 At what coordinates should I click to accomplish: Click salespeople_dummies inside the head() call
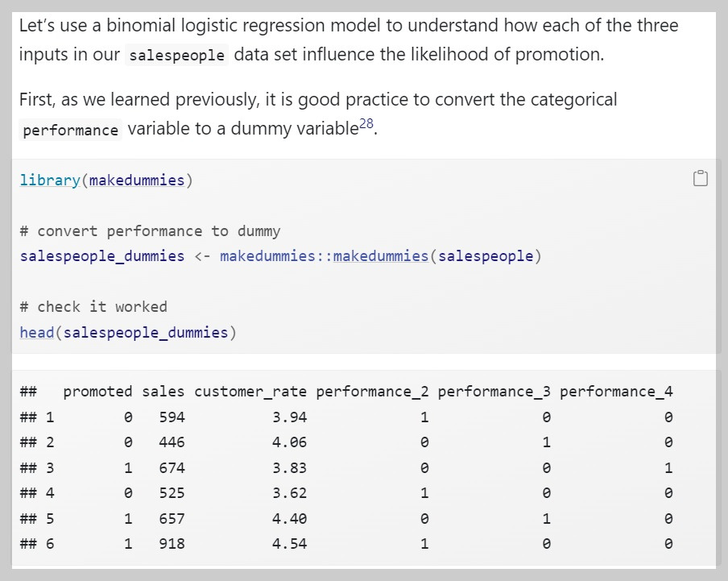coord(146,332)
